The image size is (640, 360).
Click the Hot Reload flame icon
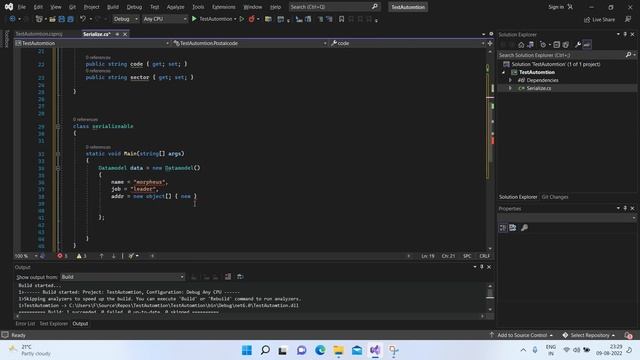[x=251, y=19]
